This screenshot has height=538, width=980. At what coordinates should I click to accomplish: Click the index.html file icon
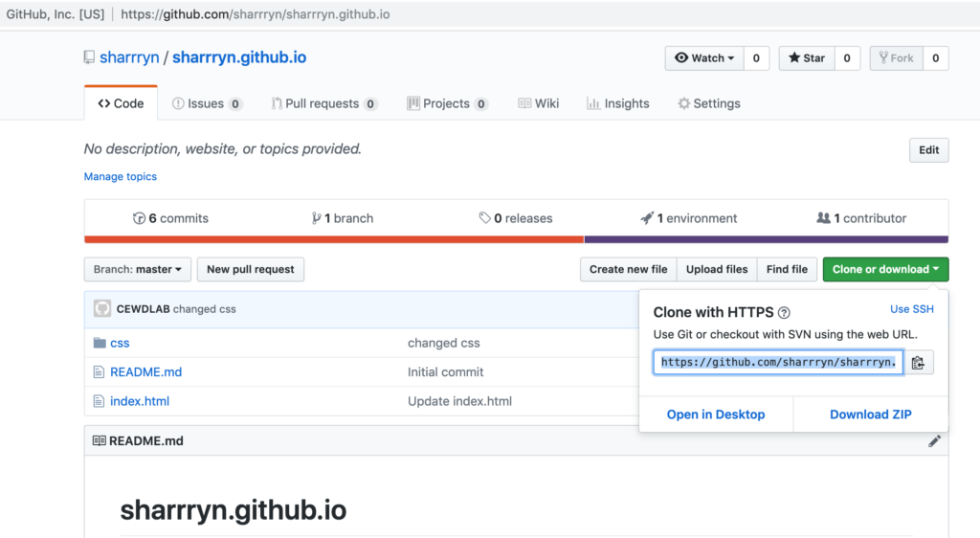click(x=99, y=401)
